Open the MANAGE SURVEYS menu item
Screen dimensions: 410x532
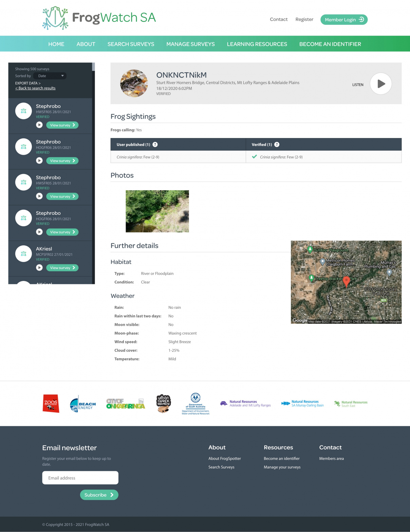coord(190,44)
